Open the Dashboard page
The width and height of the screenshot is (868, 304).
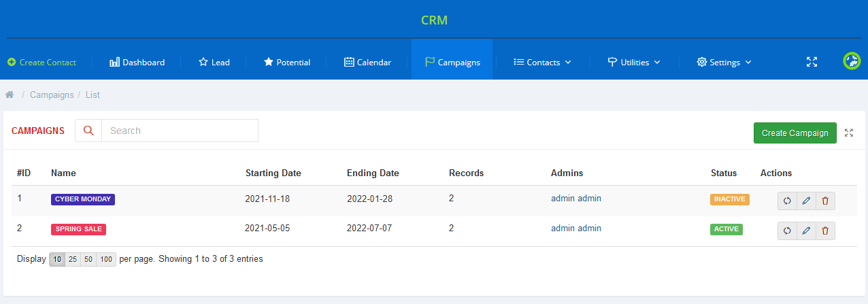pos(137,62)
